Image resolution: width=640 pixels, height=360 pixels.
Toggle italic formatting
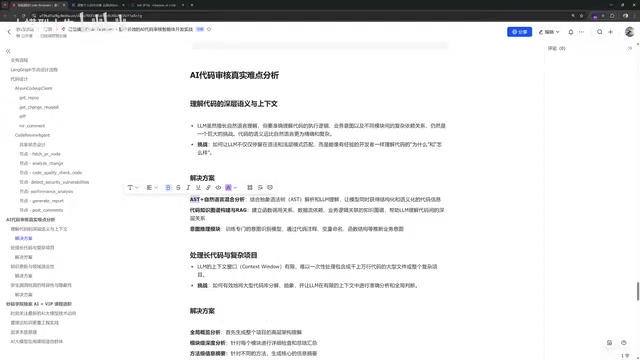[x=188, y=187]
